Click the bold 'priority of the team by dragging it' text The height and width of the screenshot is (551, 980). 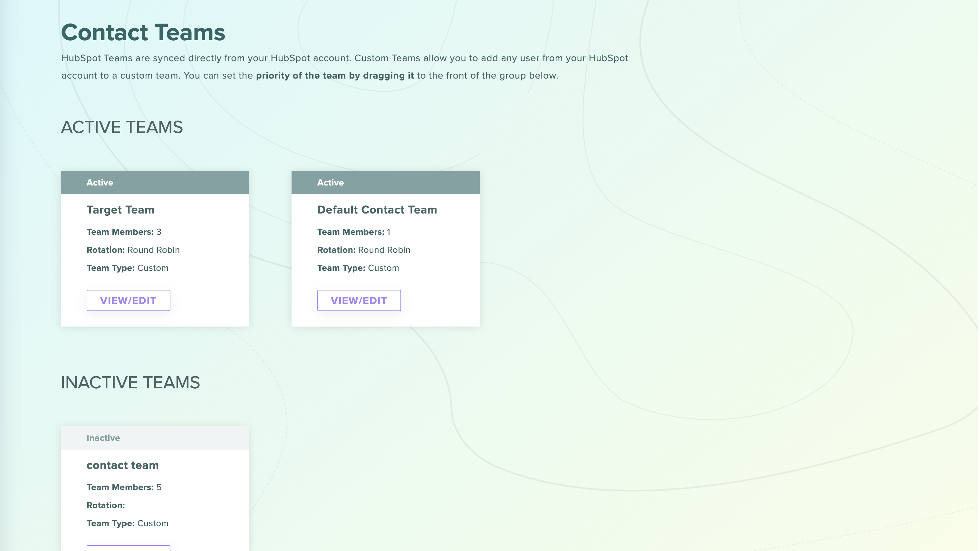click(x=334, y=76)
